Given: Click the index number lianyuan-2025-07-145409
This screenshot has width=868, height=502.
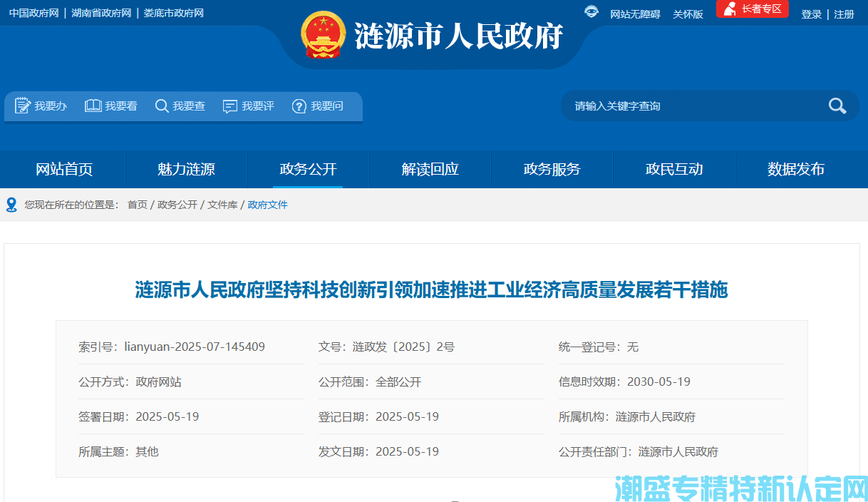Looking at the screenshot, I should click(x=195, y=347).
